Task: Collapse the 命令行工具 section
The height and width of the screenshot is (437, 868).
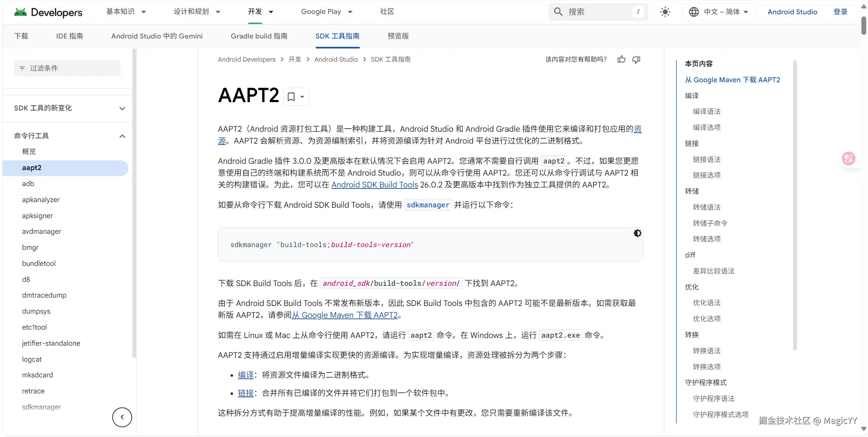Action: 122,136
